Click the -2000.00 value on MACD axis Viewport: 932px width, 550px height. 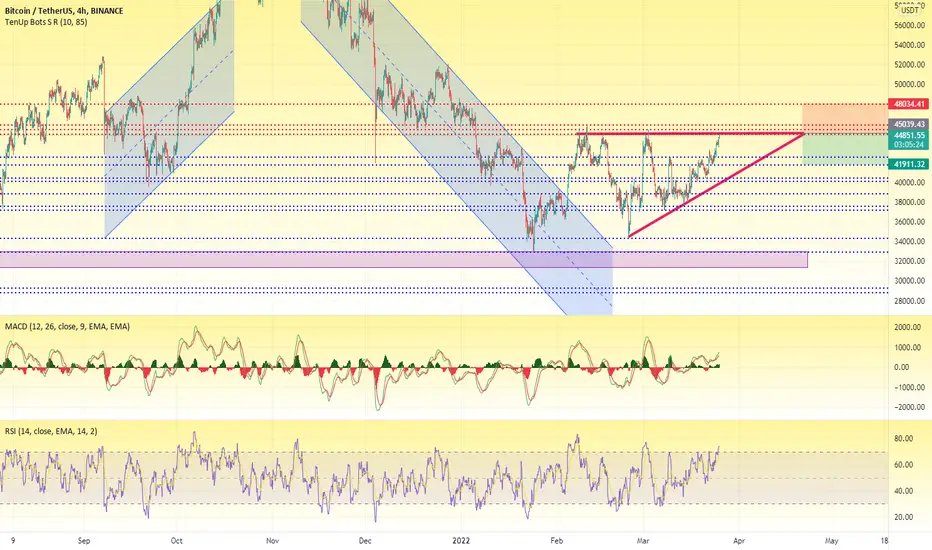[x=909, y=407]
